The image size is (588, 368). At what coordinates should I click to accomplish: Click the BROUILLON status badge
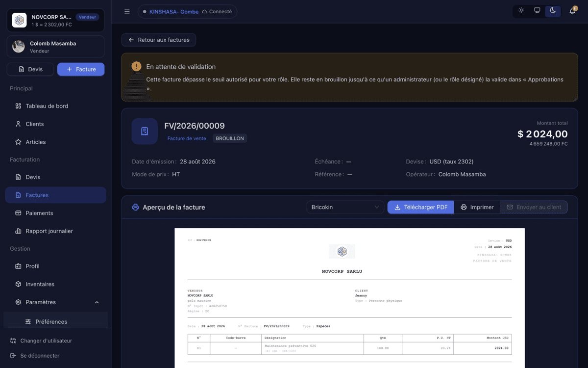pyautogui.click(x=230, y=138)
